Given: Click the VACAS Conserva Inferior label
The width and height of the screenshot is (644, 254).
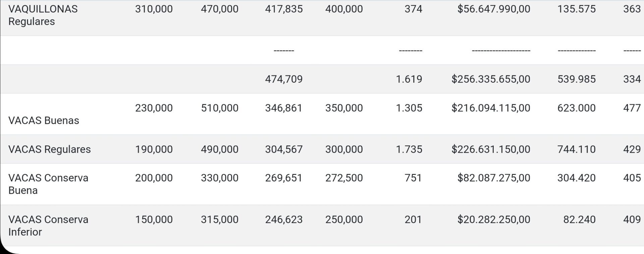Looking at the screenshot, I should click(48, 226).
